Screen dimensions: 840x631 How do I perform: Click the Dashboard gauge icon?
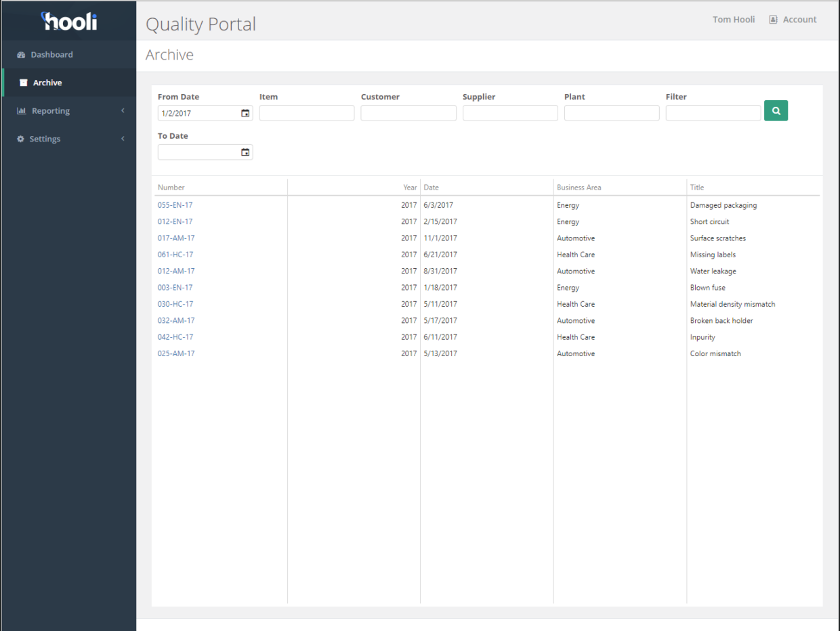pos(21,55)
